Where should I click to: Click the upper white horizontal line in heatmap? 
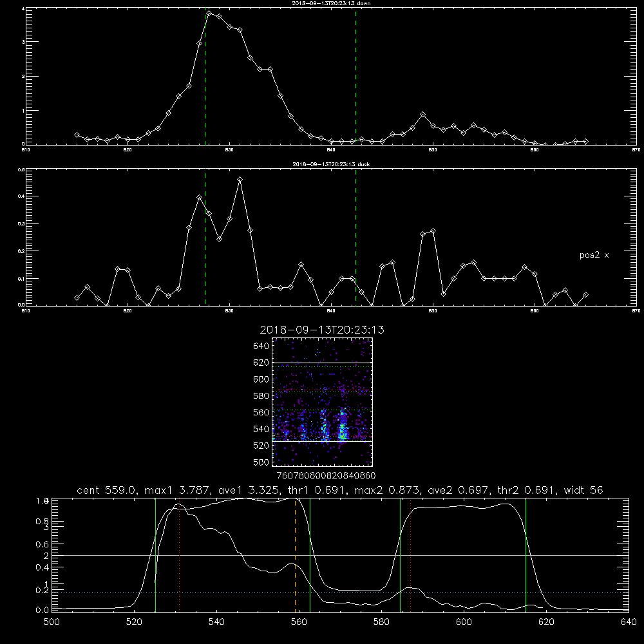click(x=322, y=363)
